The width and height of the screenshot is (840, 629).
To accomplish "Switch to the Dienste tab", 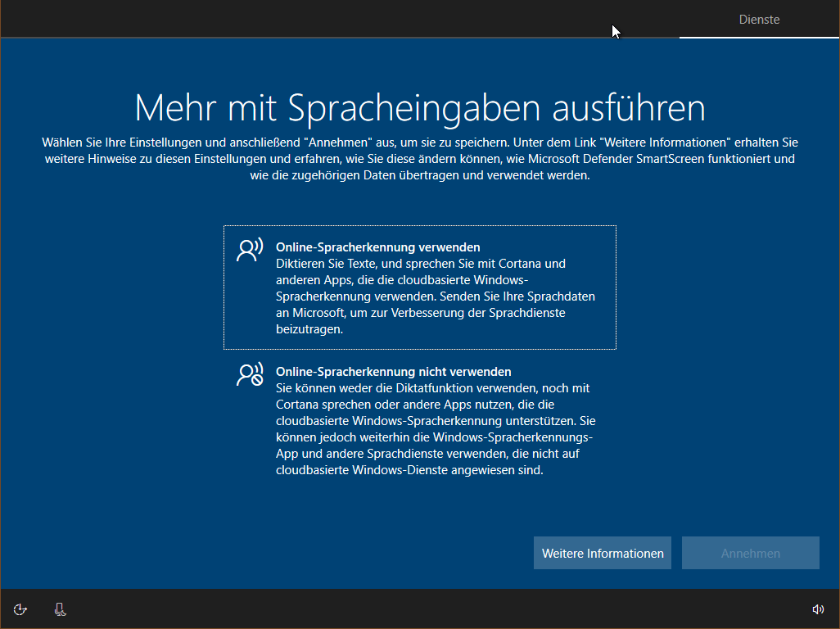I will [x=759, y=20].
